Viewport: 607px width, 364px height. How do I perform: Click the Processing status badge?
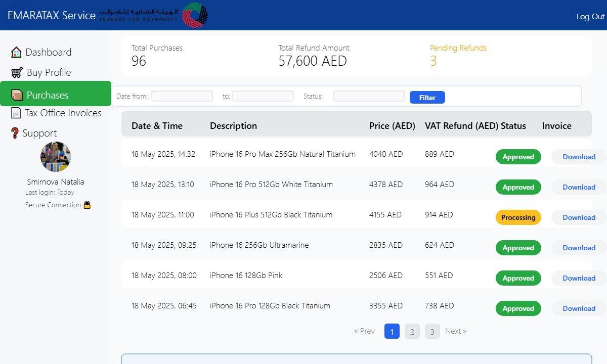point(518,217)
